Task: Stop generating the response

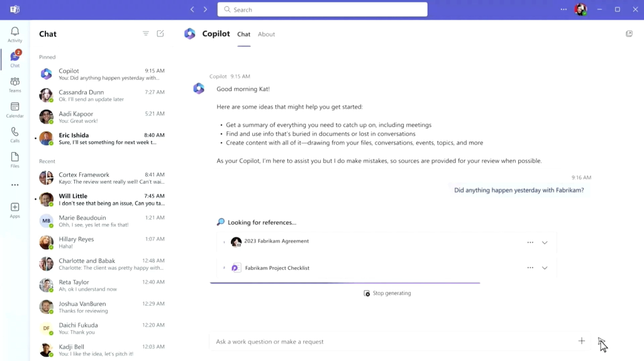Action: tap(387, 293)
